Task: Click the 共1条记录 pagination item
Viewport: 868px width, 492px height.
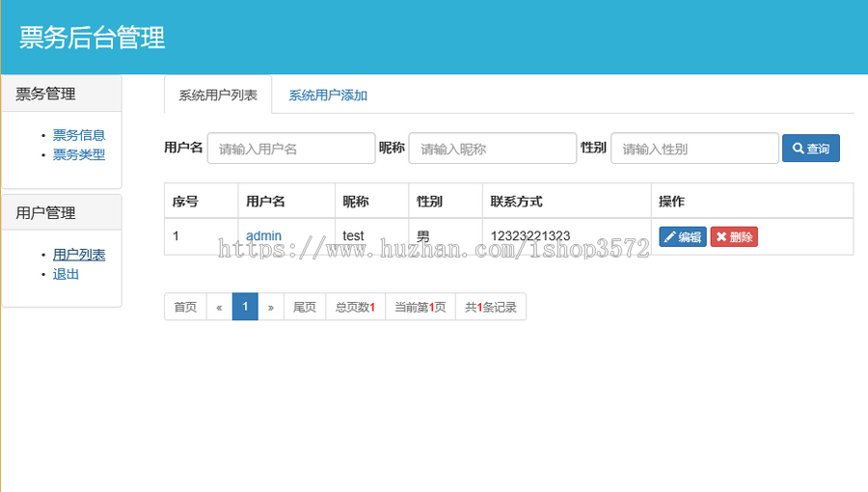Action: (x=491, y=307)
